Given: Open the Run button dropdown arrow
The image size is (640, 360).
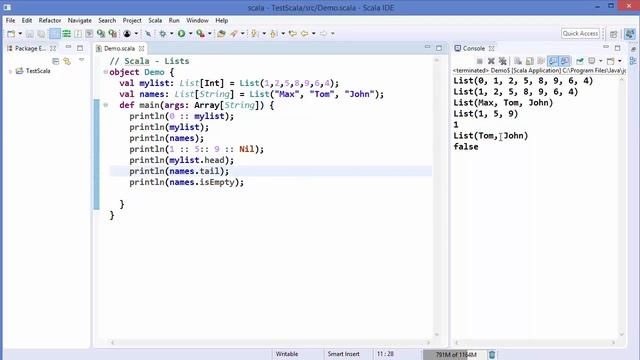Looking at the screenshot, I should point(190,33).
